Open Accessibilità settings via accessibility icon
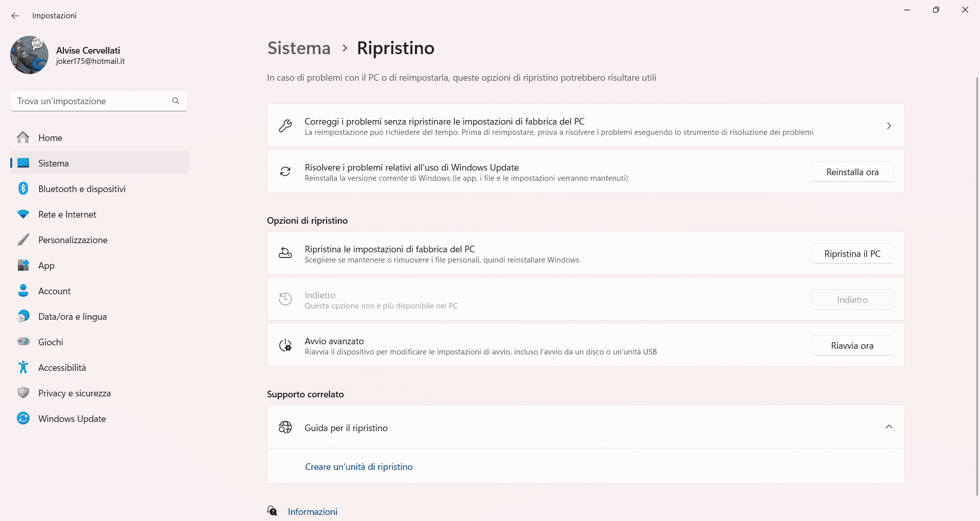This screenshot has height=521, width=980. [23, 367]
